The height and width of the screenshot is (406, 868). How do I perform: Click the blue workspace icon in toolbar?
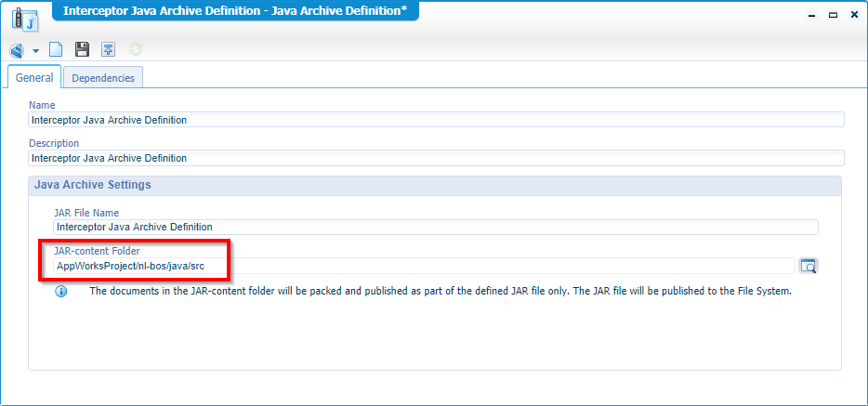click(17, 50)
